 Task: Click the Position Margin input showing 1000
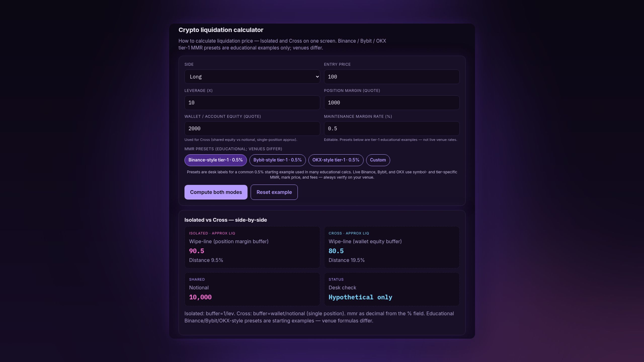tap(391, 103)
